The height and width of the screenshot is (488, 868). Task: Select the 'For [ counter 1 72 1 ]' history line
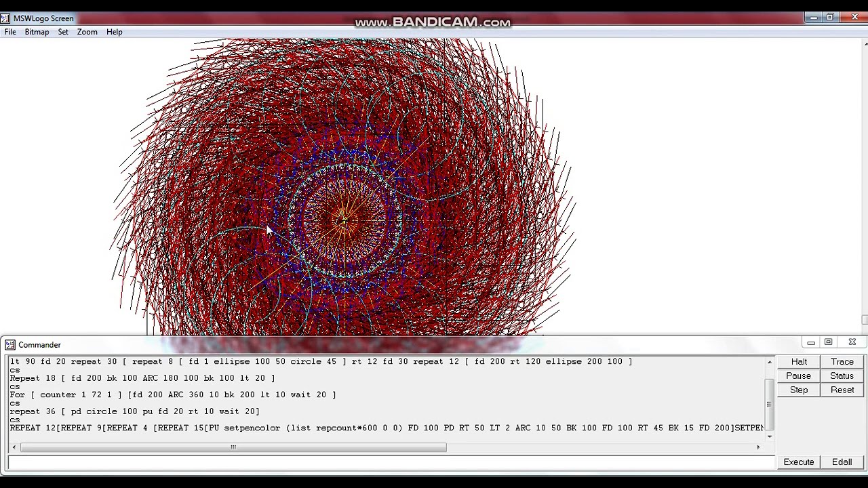click(x=173, y=394)
